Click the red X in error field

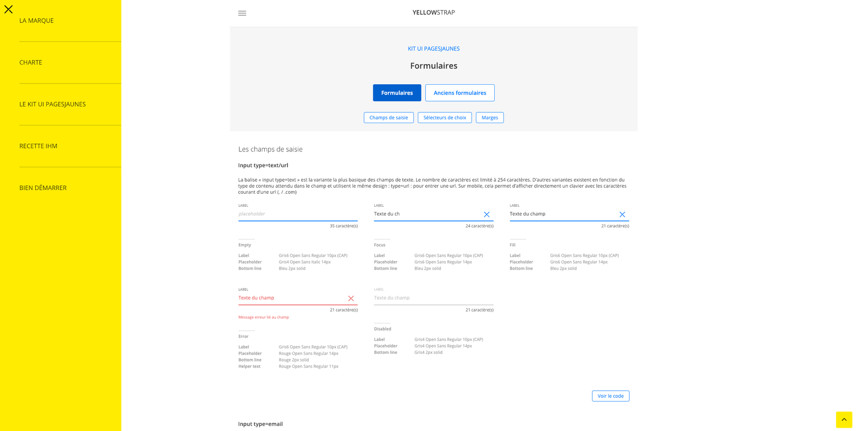pyautogui.click(x=351, y=299)
